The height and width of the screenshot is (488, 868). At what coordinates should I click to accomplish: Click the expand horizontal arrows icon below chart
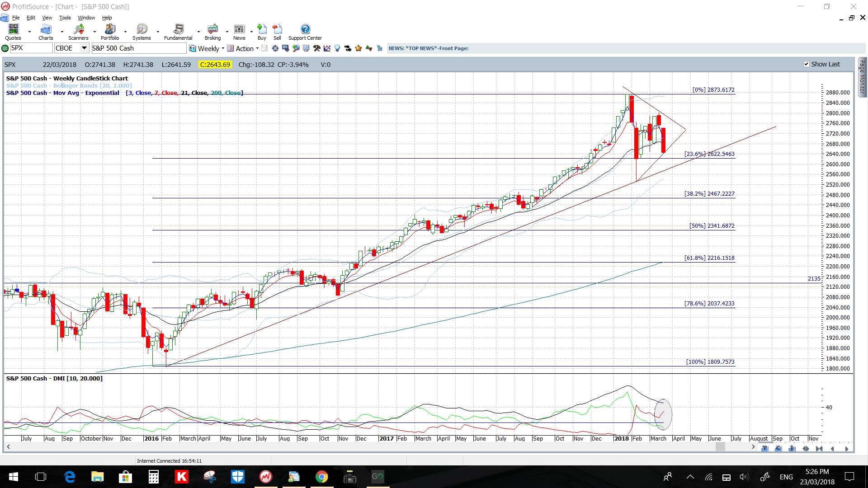(806, 448)
